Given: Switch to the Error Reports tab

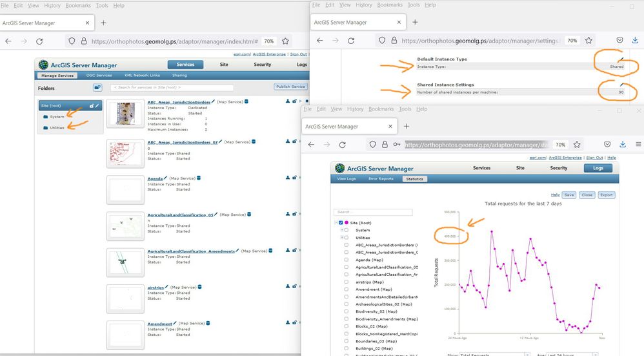Looking at the screenshot, I should tap(381, 179).
